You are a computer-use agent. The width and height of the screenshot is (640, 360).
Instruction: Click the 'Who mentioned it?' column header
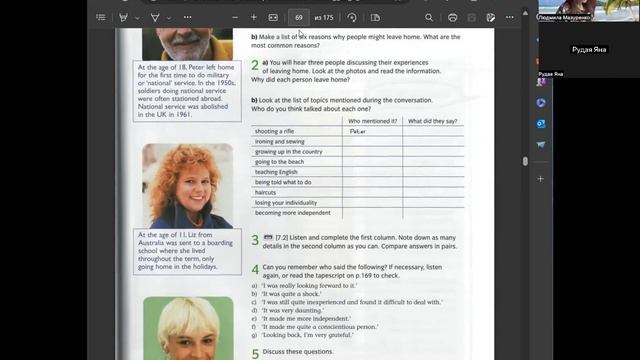(x=372, y=121)
